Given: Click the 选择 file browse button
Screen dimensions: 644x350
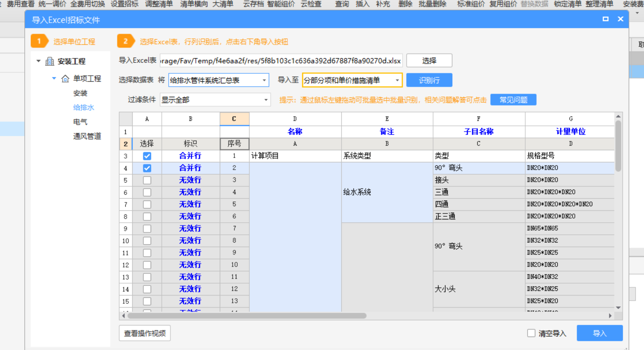Looking at the screenshot, I should (429, 60).
